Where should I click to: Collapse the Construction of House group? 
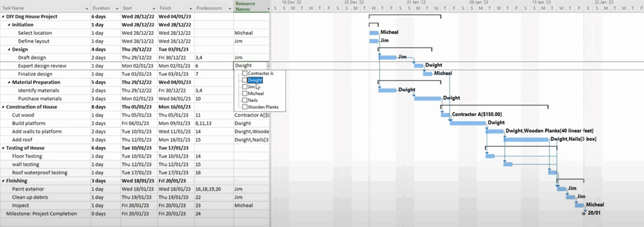(3, 107)
